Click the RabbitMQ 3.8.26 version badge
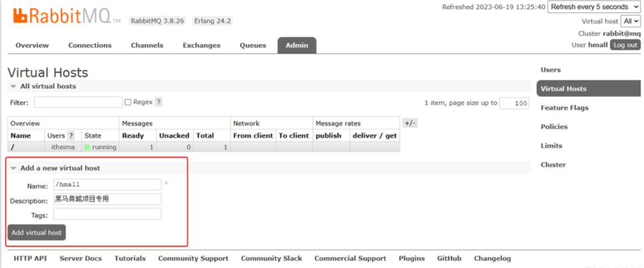 [x=157, y=21]
